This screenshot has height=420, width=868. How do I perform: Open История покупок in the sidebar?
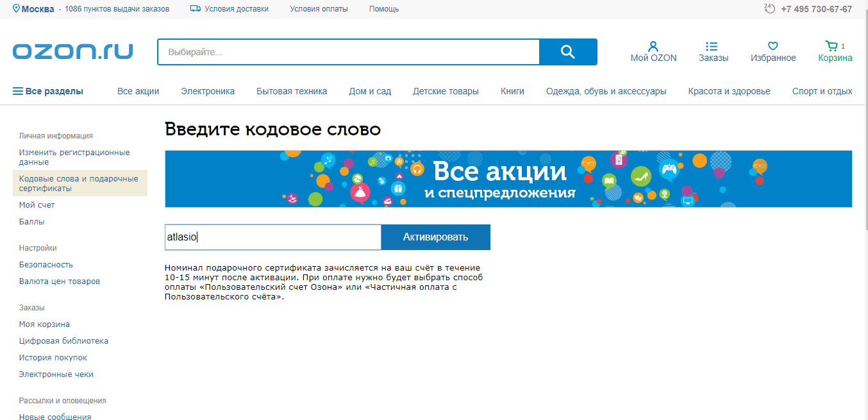53,357
